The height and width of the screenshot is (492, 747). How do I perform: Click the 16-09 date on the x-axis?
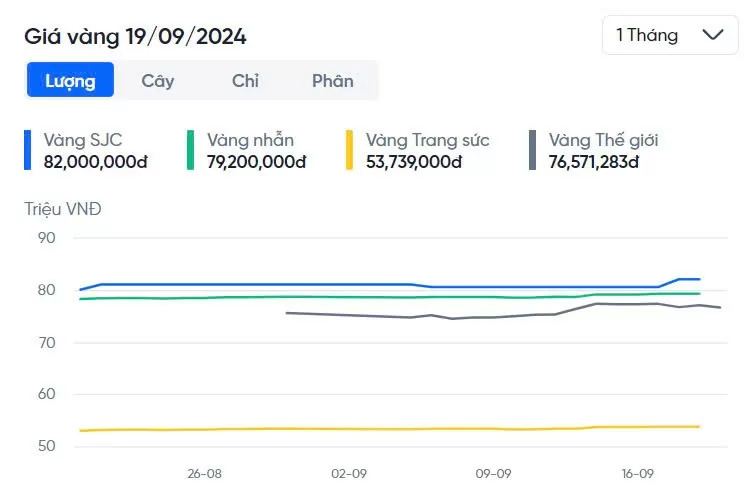pyautogui.click(x=637, y=473)
